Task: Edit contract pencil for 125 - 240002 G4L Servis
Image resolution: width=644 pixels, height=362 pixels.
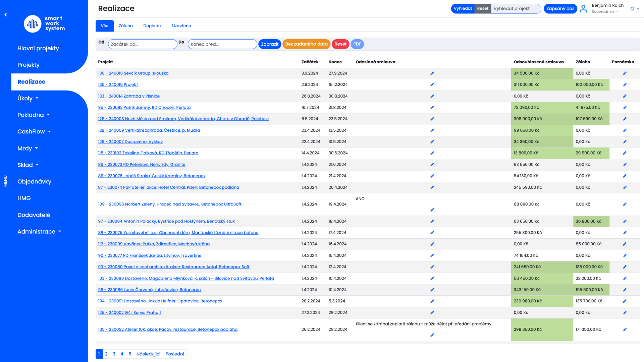Action: 432,313
